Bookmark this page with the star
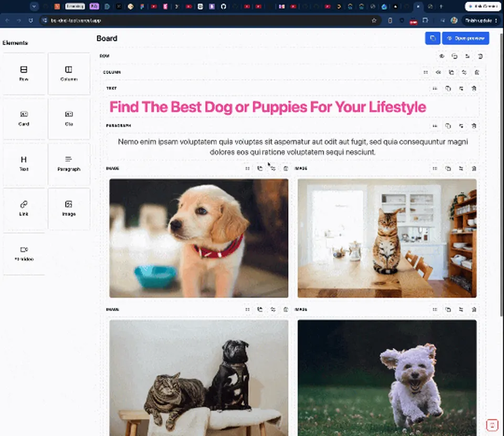 click(x=374, y=20)
